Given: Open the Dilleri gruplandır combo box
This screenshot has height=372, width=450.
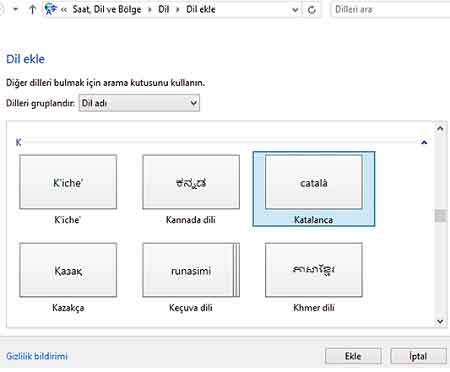Looking at the screenshot, I should coord(139,103).
